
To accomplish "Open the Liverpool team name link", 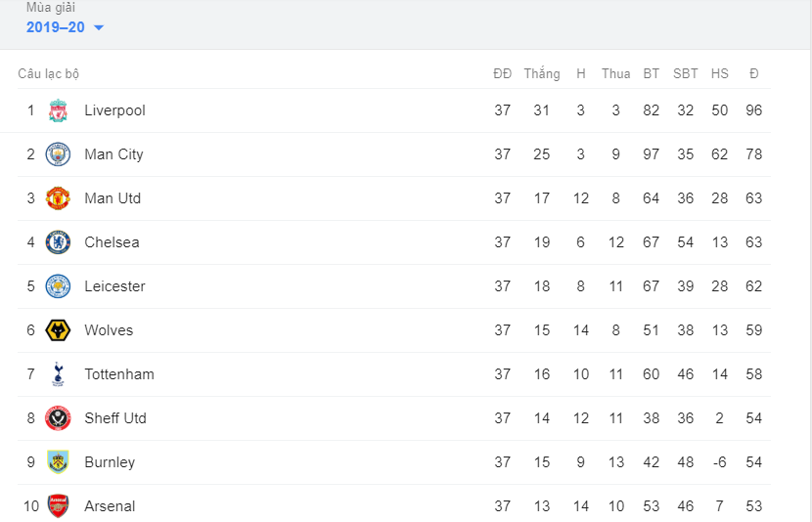I will 114,110.
